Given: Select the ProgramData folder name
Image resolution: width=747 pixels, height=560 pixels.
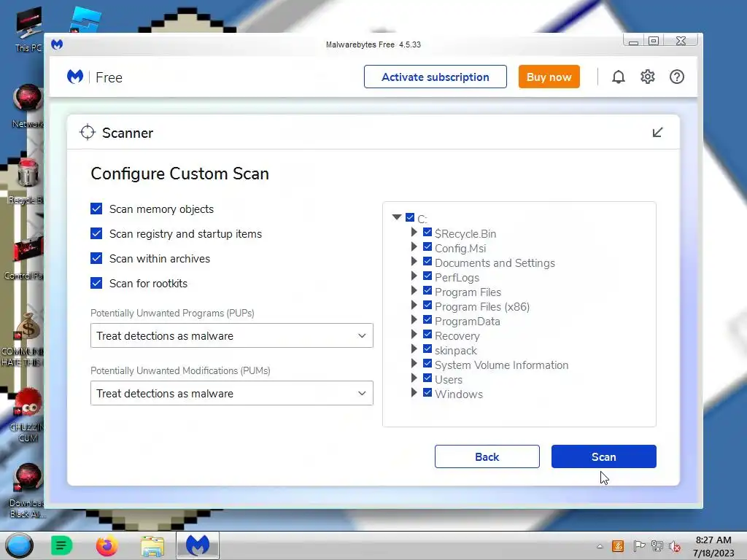Looking at the screenshot, I should (x=467, y=322).
